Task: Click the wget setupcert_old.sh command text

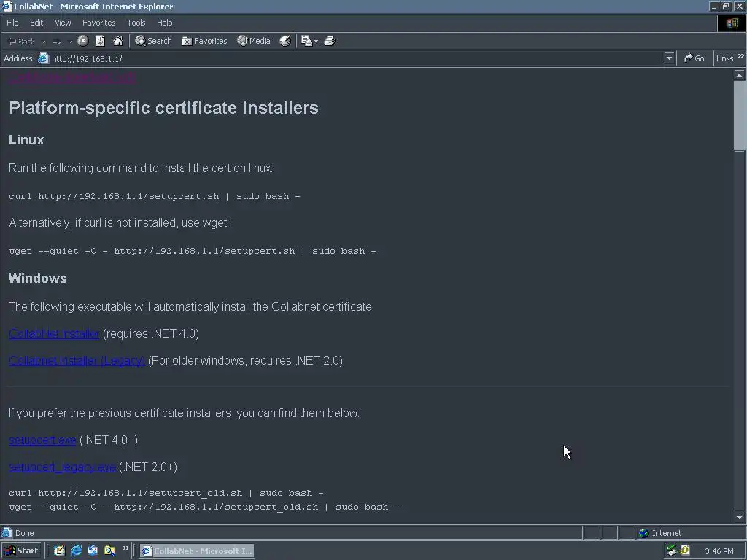Action: (204, 507)
